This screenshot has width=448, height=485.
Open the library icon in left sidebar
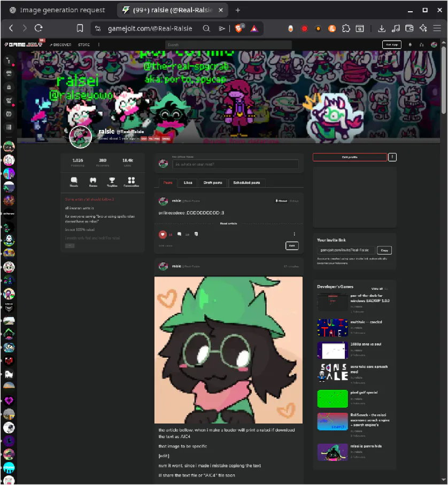9,127
